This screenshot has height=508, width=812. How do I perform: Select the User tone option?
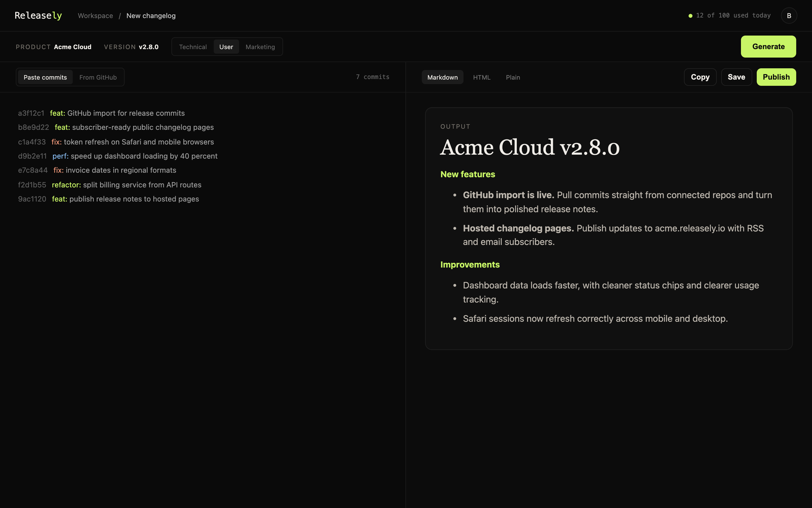pos(226,47)
